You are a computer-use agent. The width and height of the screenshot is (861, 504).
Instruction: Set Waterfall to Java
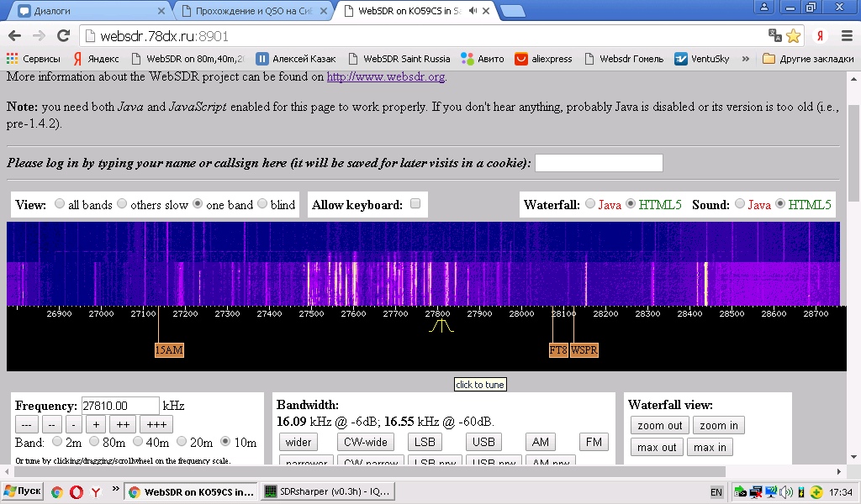click(x=589, y=203)
